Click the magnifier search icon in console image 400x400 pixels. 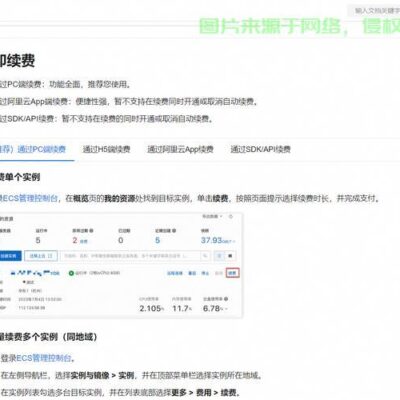click(x=205, y=256)
